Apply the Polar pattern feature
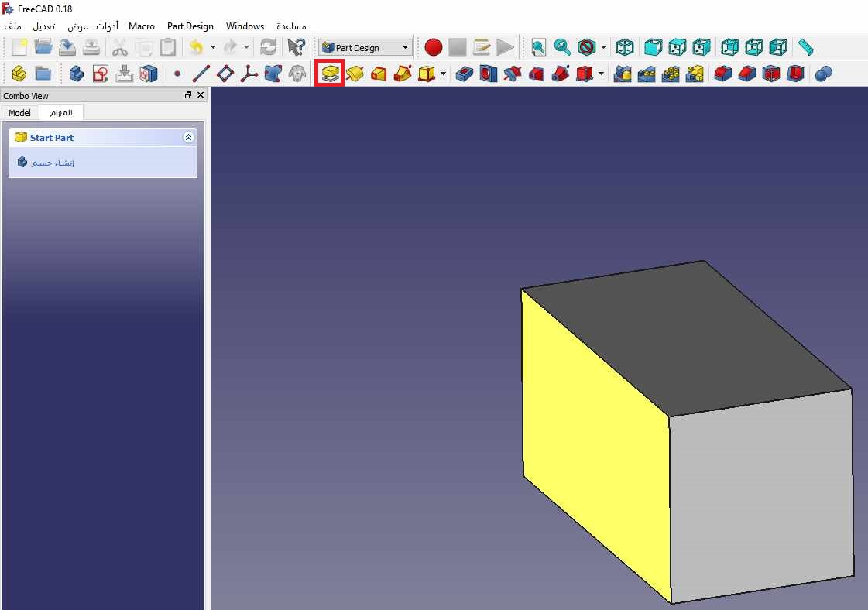Screen dimensions: 868x610 point(671,73)
